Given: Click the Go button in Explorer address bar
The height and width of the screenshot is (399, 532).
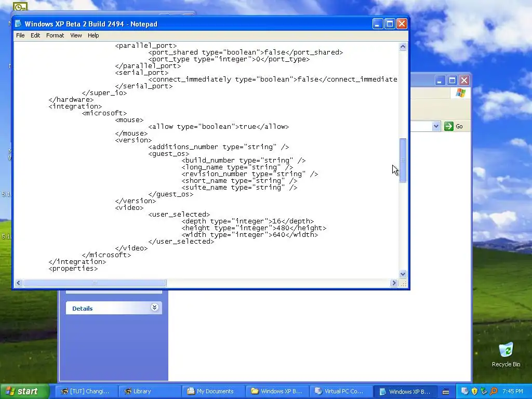Looking at the screenshot, I should click(454, 126).
